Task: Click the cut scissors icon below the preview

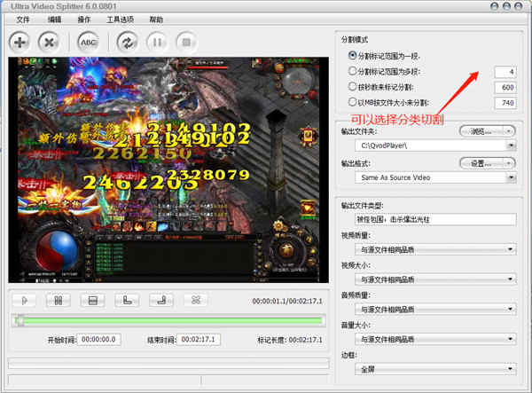Action: click(x=196, y=301)
